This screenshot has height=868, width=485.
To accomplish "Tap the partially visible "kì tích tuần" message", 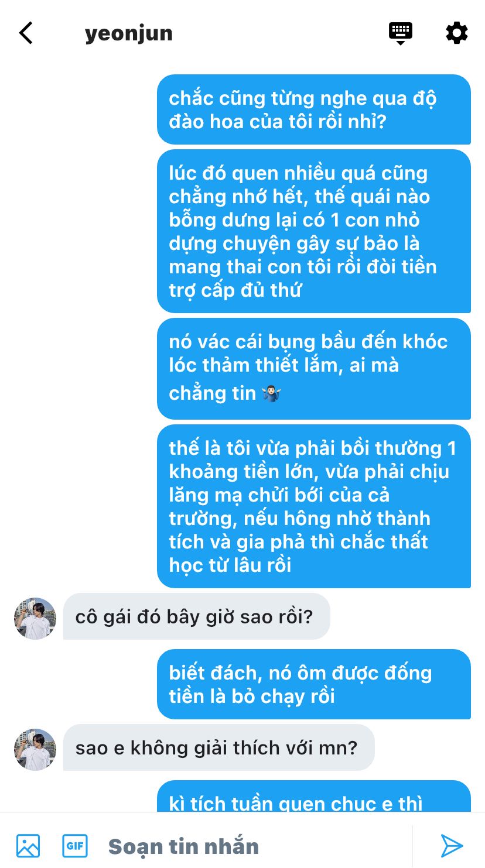I will coord(314,796).
